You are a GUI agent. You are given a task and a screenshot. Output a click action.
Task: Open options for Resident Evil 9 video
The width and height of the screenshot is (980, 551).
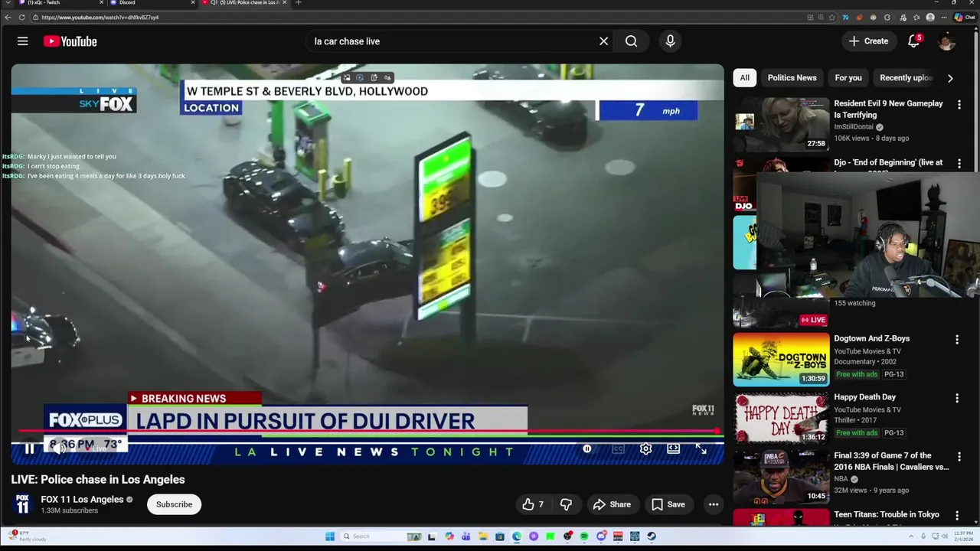click(x=959, y=104)
